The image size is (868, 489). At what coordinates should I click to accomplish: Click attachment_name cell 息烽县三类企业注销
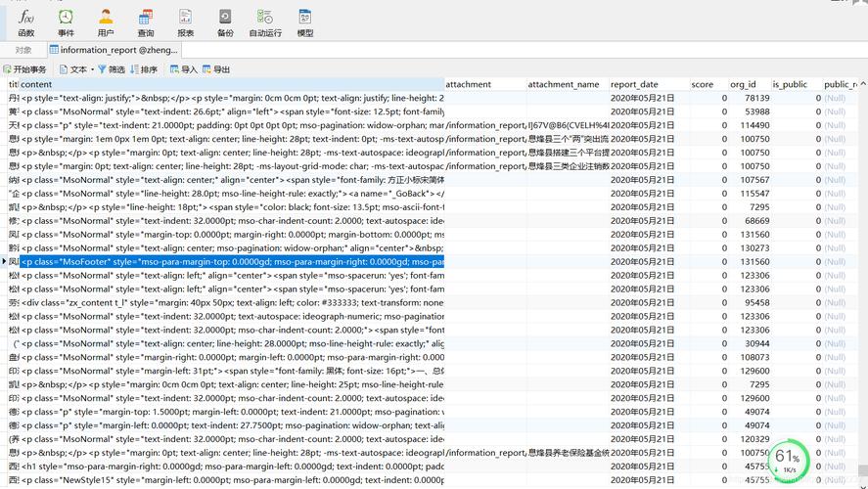(568, 166)
